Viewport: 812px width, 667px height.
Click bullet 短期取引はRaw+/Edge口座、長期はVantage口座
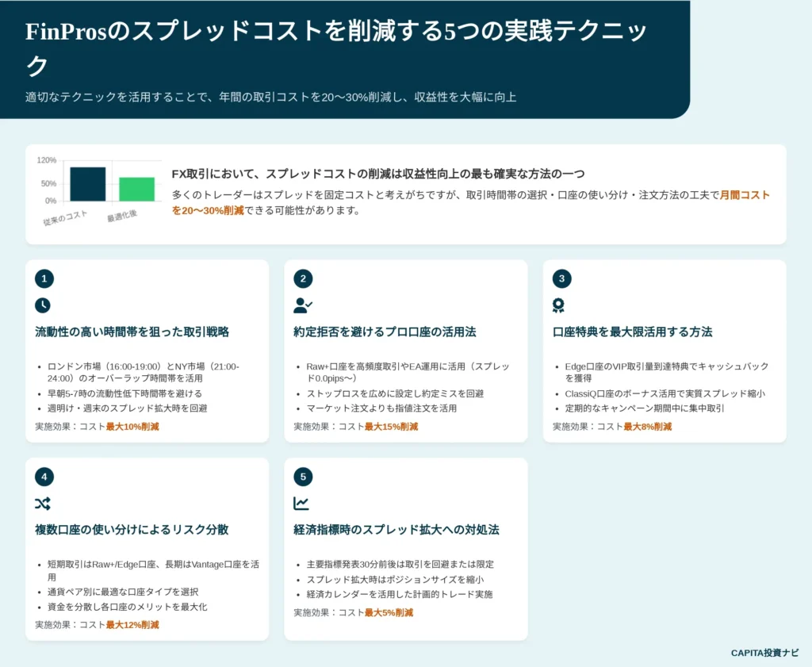coord(153,571)
